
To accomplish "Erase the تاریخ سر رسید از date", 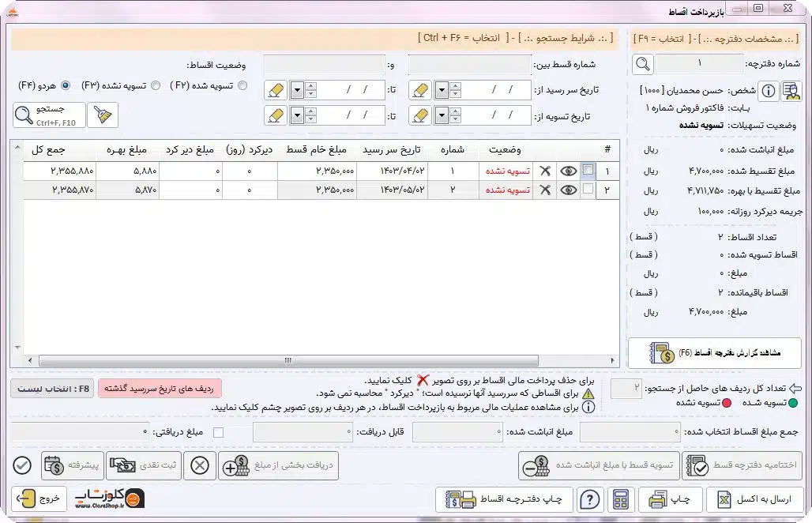I will (420, 90).
